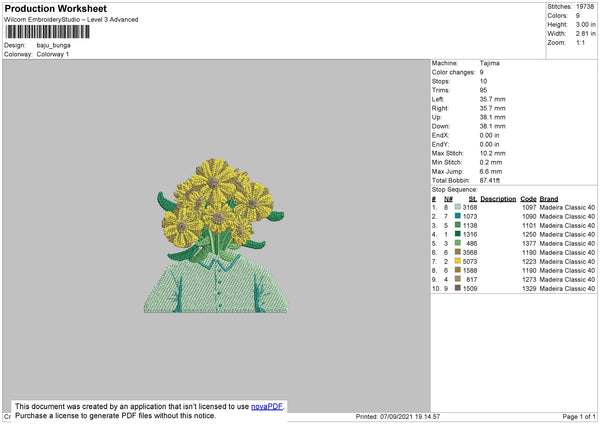The width and height of the screenshot is (600, 424).
Task: Click the sunflower embroidery design preview
Action: 215,236
